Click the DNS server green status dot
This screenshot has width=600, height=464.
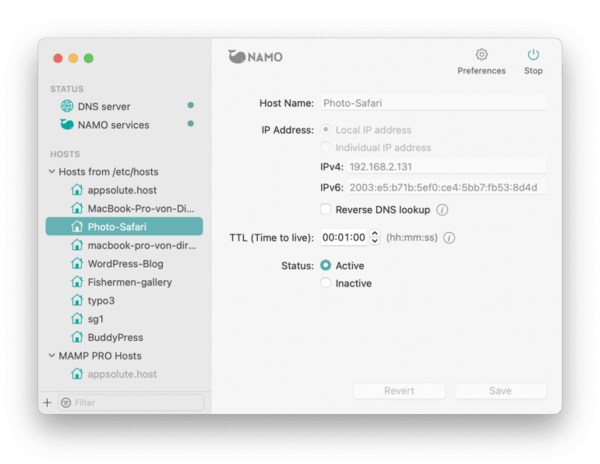(x=191, y=105)
